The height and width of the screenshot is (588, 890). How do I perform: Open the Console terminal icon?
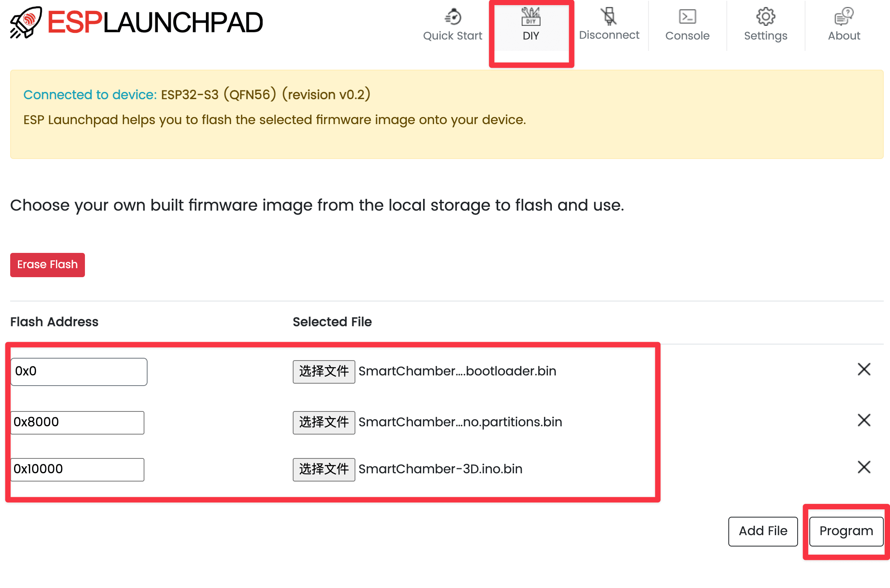click(687, 16)
